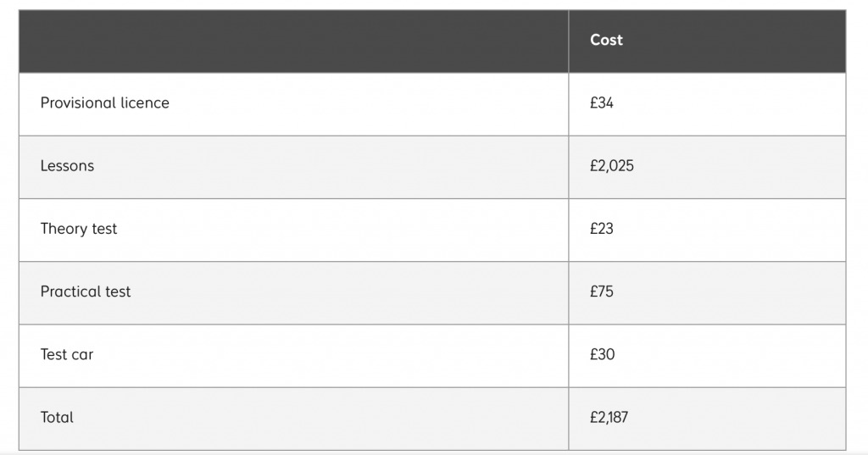Click the Cost column header
The width and height of the screenshot is (868, 455).
point(606,40)
